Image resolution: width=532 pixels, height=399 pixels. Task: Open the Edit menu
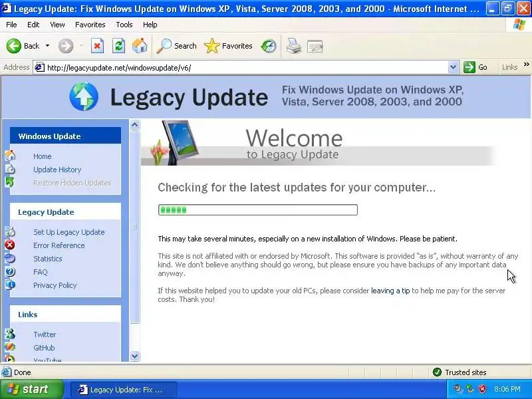click(33, 25)
